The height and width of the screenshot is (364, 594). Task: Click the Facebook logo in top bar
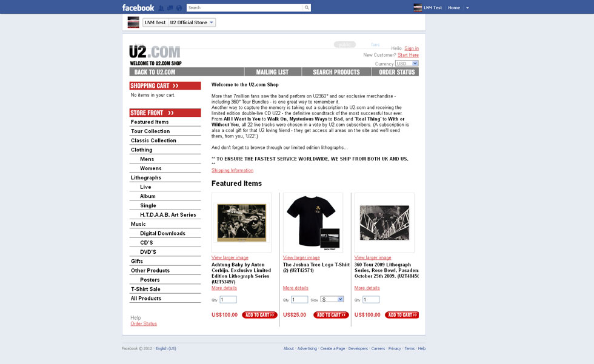tap(138, 7)
